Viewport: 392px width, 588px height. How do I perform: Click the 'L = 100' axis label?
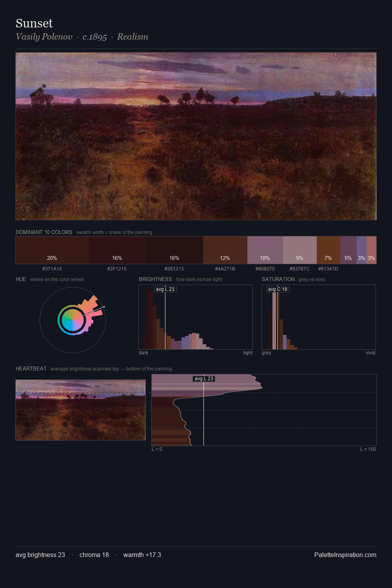pos(368,449)
